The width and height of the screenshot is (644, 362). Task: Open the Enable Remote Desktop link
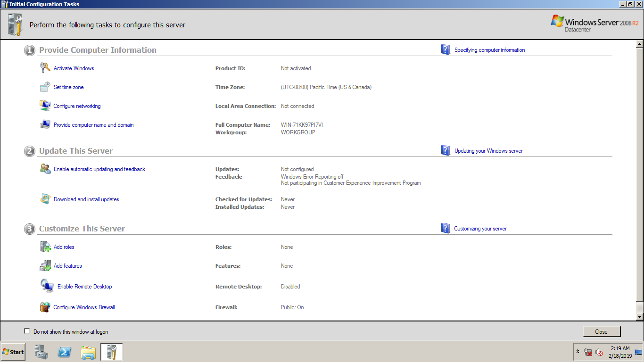coord(85,287)
